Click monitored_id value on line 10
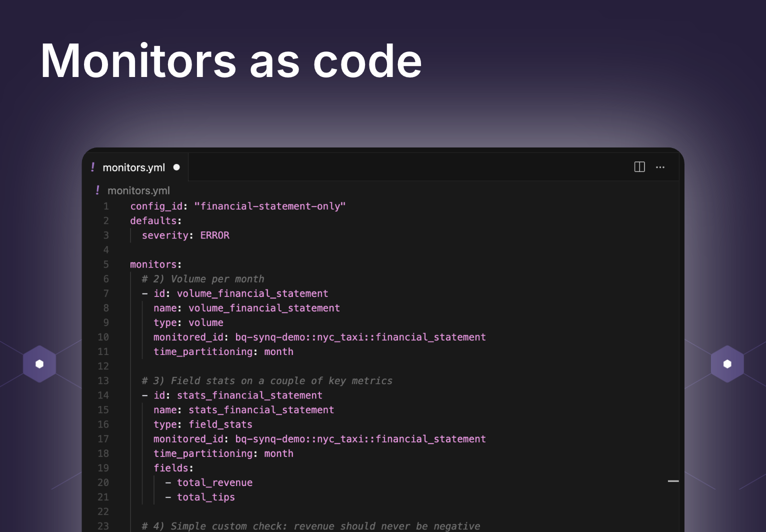This screenshot has height=532, width=766. (x=360, y=336)
